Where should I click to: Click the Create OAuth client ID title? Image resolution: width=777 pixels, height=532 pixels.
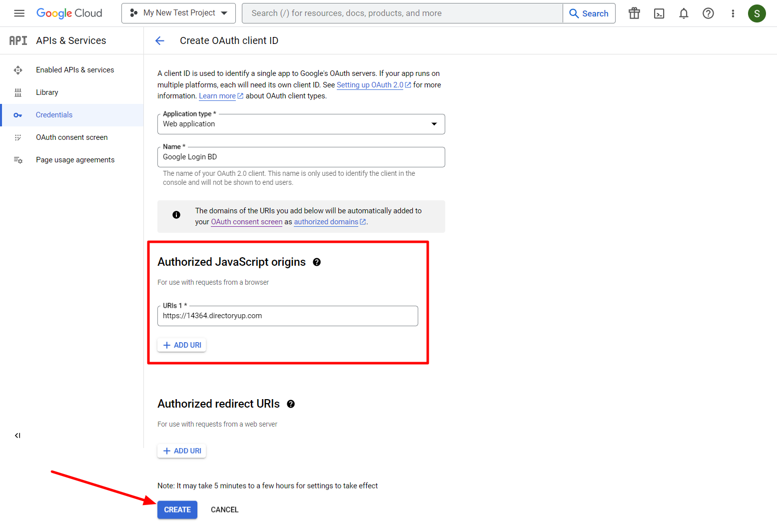pos(229,40)
